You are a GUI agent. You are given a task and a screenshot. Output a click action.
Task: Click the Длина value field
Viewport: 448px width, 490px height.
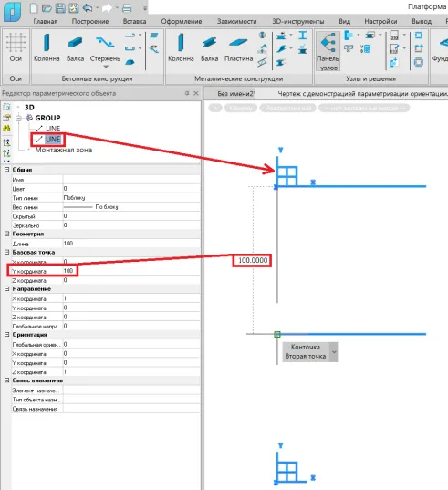pos(131,243)
